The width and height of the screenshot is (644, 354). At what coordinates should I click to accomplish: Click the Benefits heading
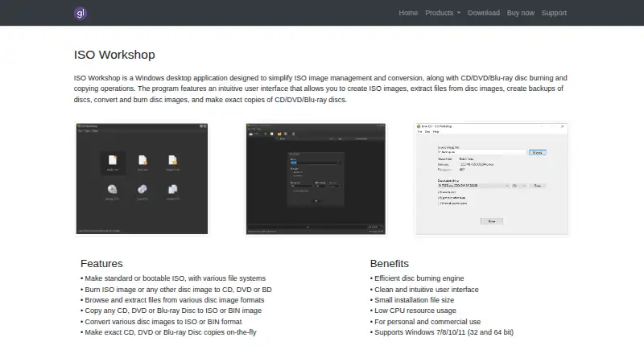pos(390,264)
